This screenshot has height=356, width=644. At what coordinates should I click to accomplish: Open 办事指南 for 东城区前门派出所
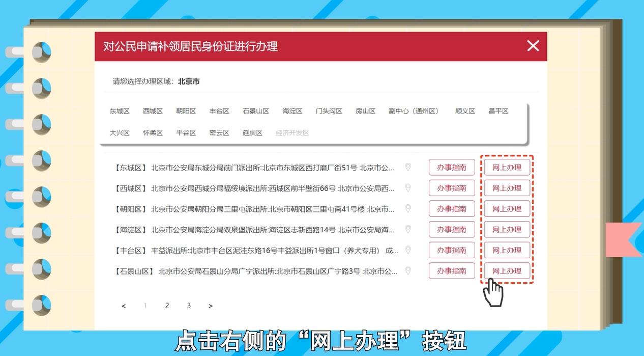tap(452, 167)
